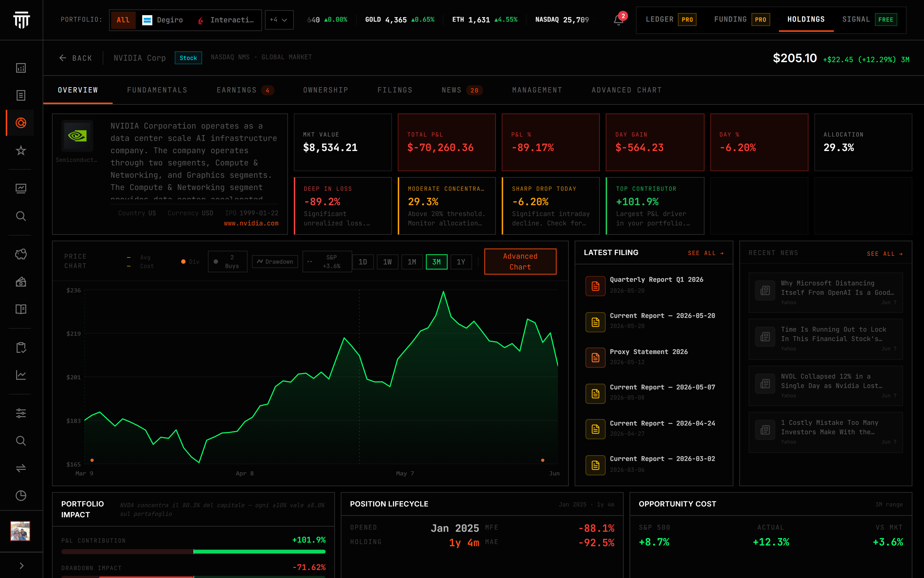Screen dimensions: 924x578
Task: Click the news icon beside the Microsoft article
Action: 765,290
